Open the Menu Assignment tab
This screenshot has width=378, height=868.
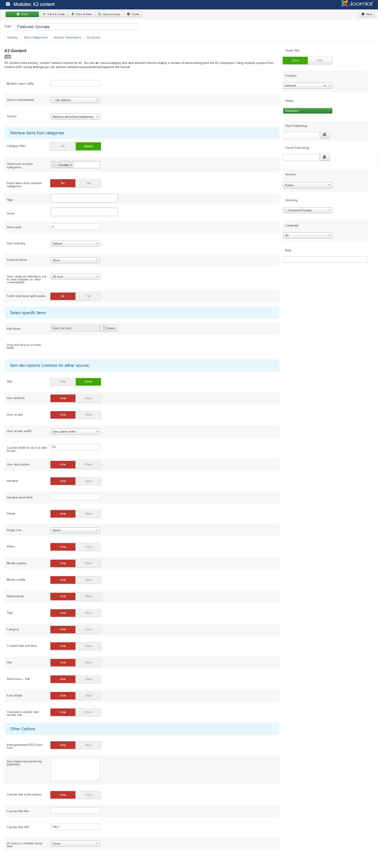click(x=36, y=37)
